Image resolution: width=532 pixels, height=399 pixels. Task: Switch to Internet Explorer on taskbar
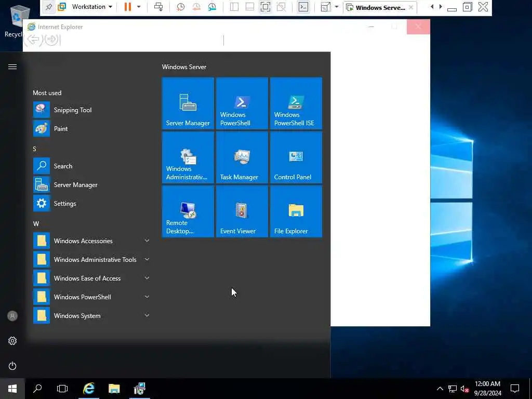88,389
